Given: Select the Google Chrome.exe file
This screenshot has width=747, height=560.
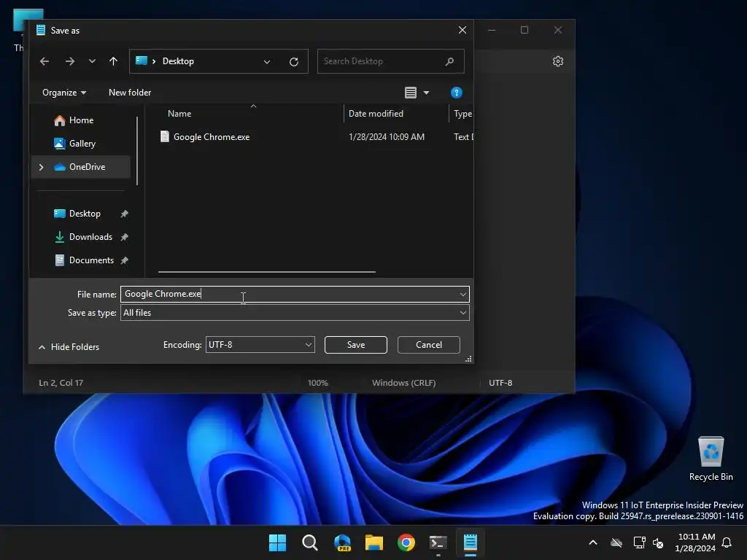Looking at the screenshot, I should 211,136.
